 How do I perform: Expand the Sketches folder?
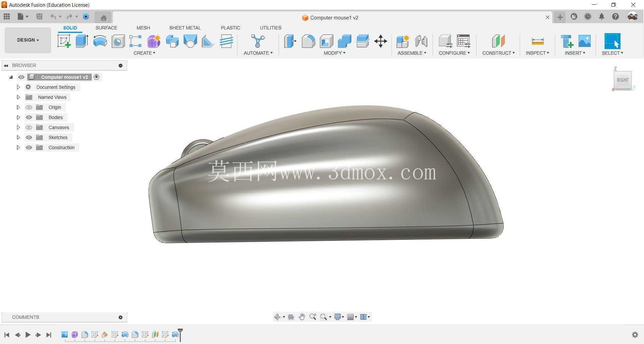(18, 137)
